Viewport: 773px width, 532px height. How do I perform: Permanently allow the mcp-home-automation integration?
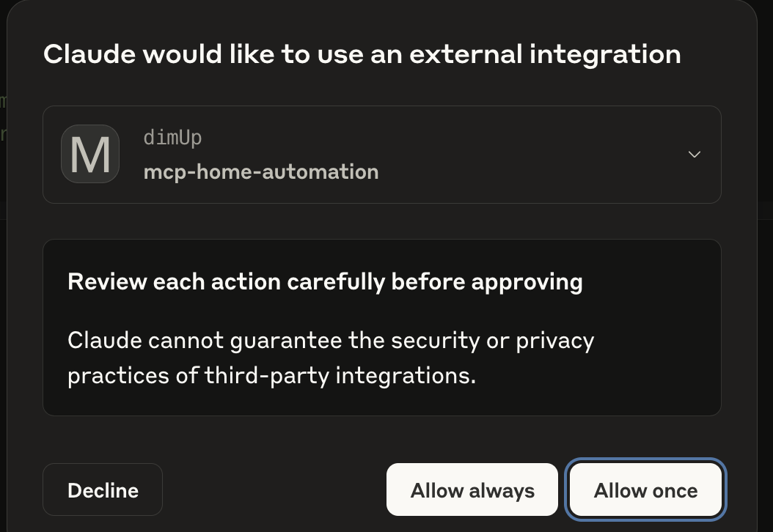(472, 489)
